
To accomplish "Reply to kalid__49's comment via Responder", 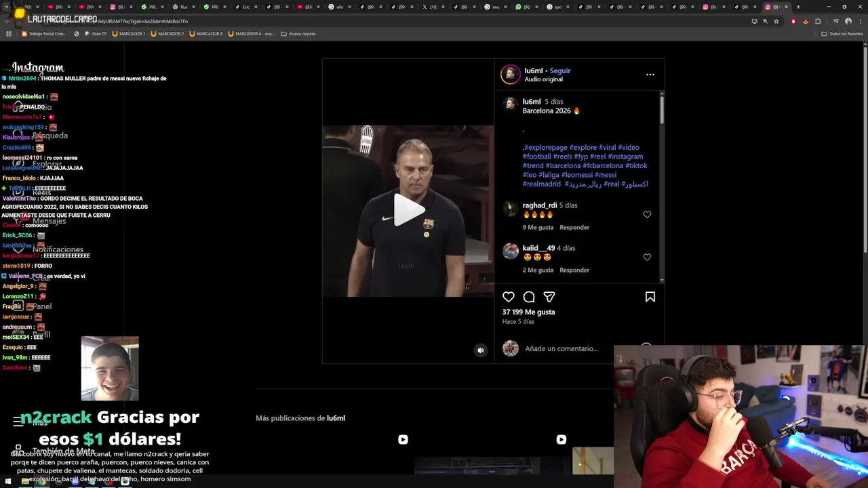I will click(574, 270).
